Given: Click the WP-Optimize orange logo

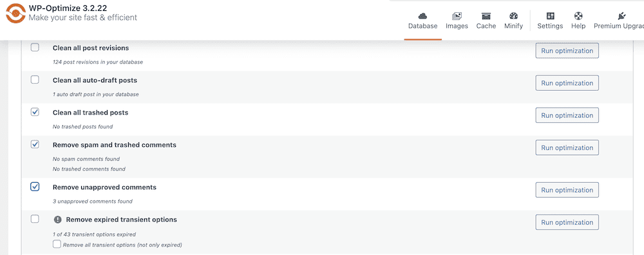Looking at the screenshot, I should 15,13.
